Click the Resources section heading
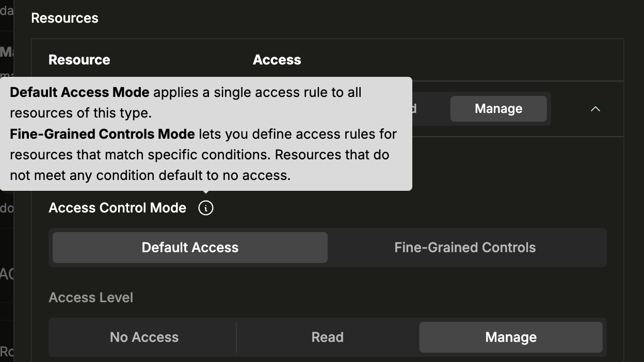644x362 pixels. pyautogui.click(x=65, y=18)
